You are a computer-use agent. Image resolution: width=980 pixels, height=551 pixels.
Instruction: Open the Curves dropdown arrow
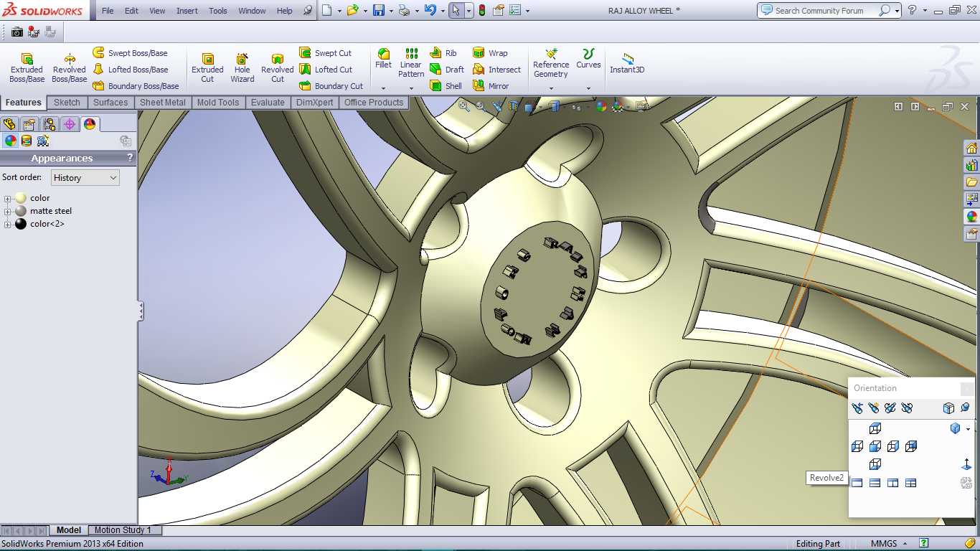[x=588, y=88]
